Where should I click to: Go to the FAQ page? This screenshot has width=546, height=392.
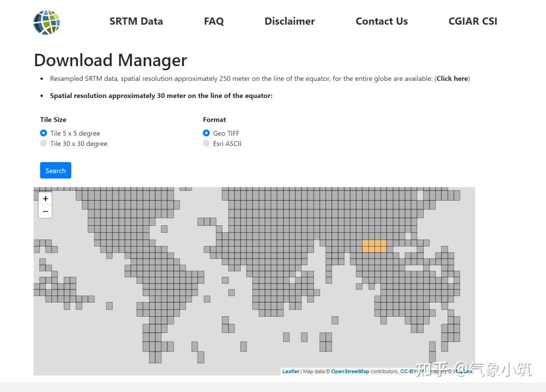pyautogui.click(x=214, y=21)
